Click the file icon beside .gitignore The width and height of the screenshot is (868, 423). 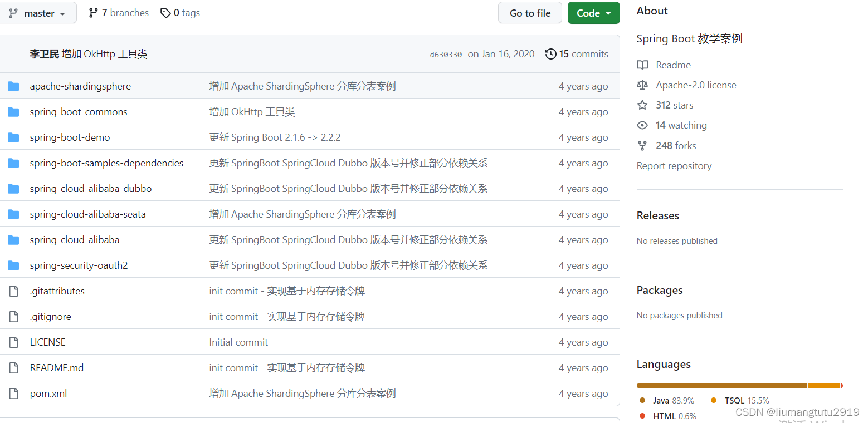click(13, 316)
